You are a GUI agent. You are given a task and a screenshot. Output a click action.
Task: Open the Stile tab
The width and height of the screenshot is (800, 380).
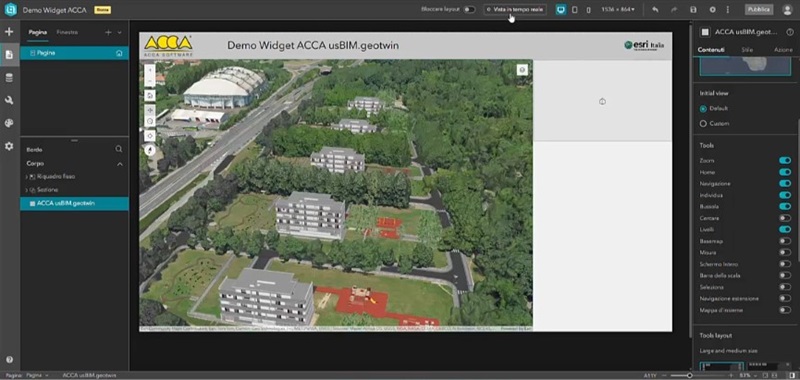[x=747, y=50]
